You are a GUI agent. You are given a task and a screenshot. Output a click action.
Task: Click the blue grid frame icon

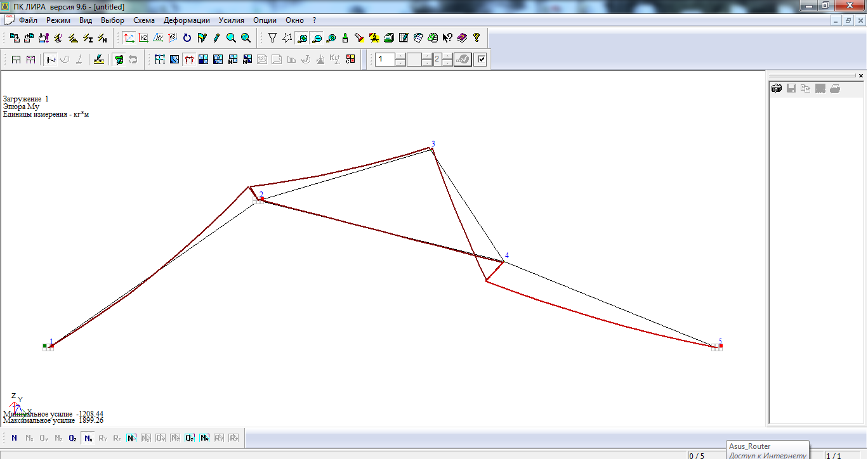(159, 60)
